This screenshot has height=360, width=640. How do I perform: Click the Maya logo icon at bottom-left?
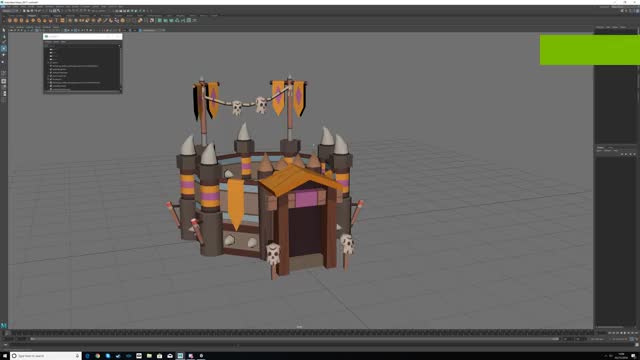pyautogui.click(x=4, y=325)
